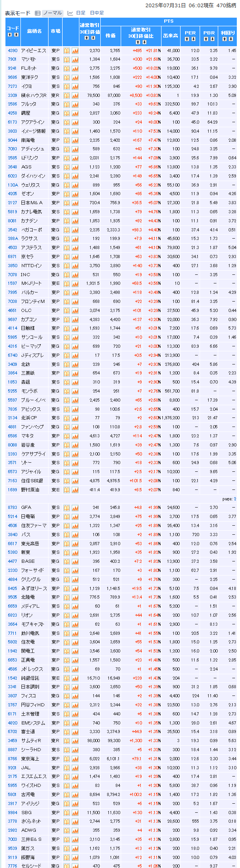This screenshot has width=240, height=868.
Task: Open the book icon for アイビーエス
Action: [67, 51]
